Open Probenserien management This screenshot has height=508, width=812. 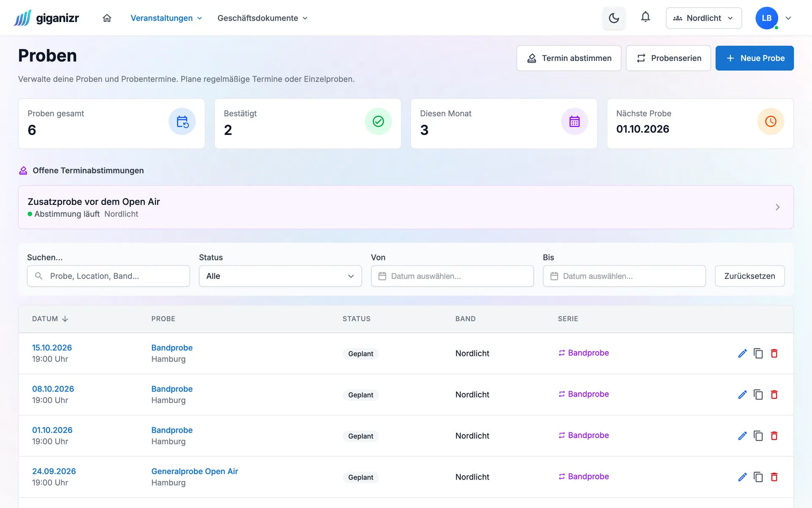pyautogui.click(x=668, y=58)
